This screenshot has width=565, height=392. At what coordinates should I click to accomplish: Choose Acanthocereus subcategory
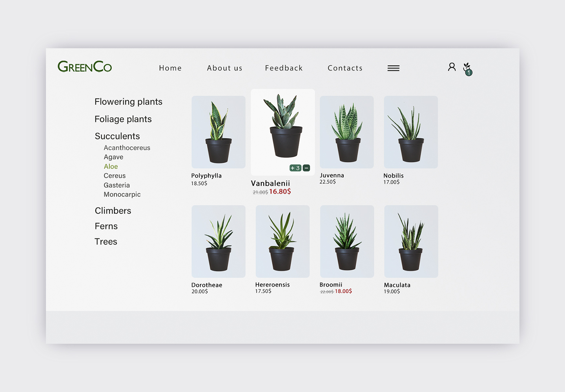coord(127,148)
